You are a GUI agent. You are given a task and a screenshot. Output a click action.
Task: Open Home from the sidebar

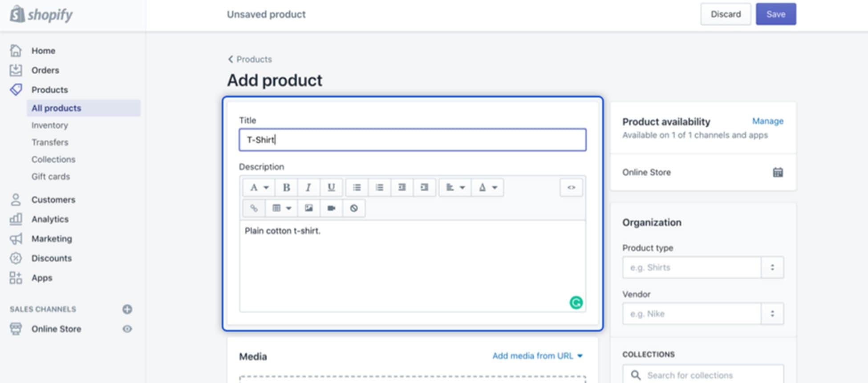(x=43, y=51)
